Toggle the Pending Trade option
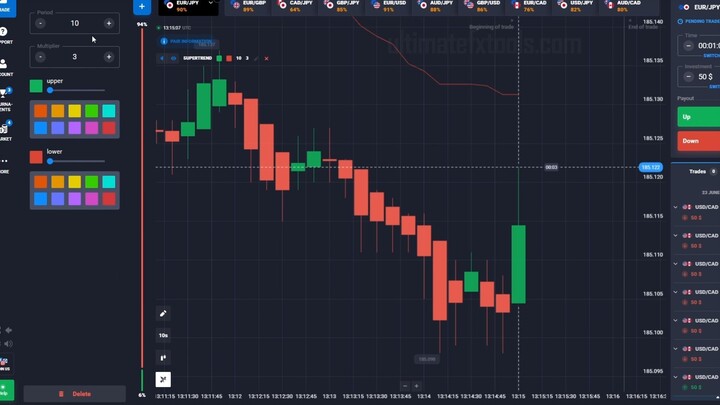Image resolution: width=720 pixels, height=405 pixels. pos(699,22)
